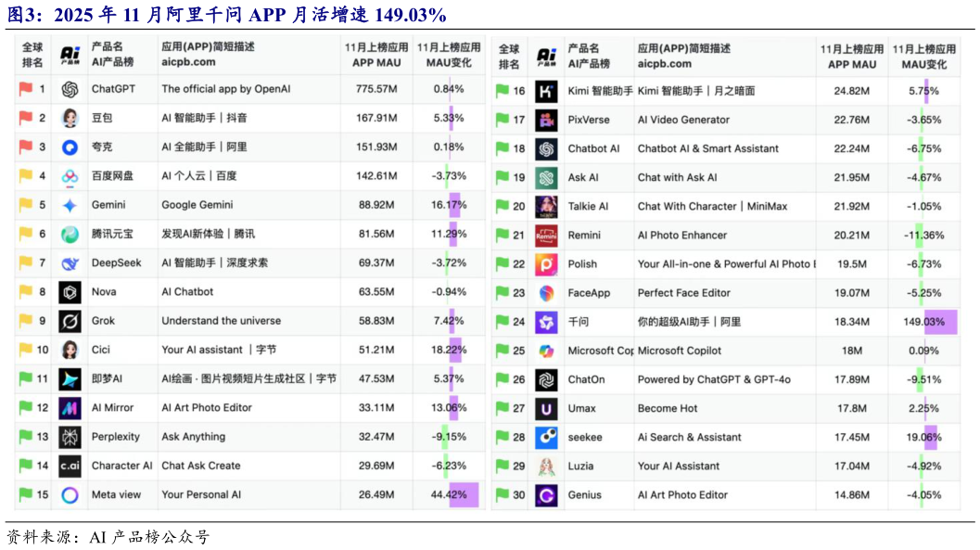Click the Genius MAU value 14.86M
This screenshot has width=980, height=550.
[852, 495]
